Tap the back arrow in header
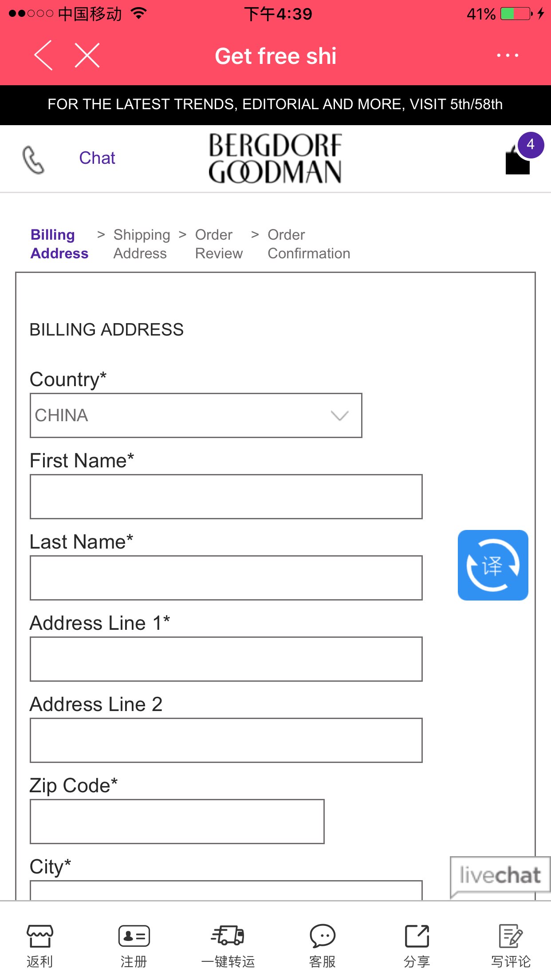The height and width of the screenshot is (980, 551). pyautogui.click(x=43, y=55)
